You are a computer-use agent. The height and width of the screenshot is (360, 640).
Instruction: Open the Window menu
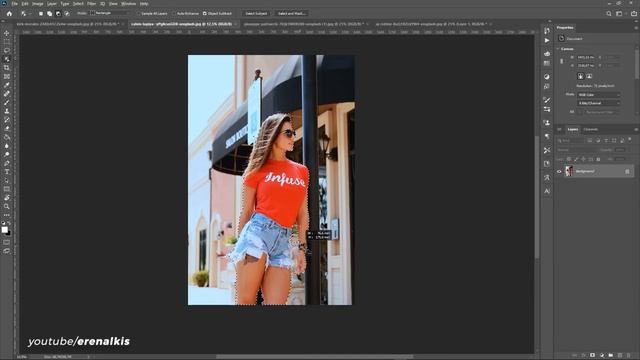[129, 4]
